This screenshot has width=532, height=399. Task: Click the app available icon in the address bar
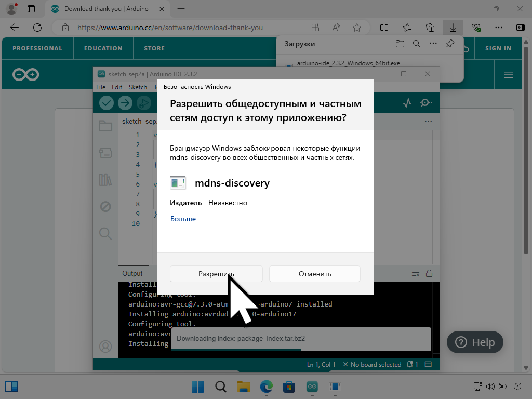point(315,28)
